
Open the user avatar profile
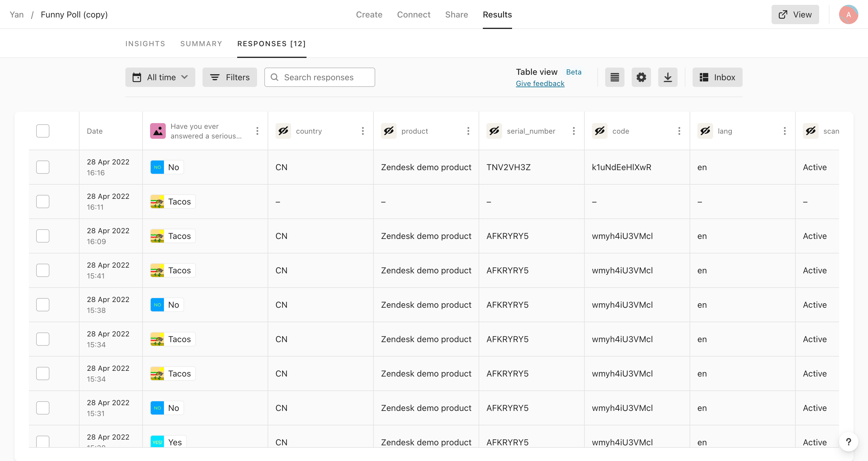(x=848, y=14)
